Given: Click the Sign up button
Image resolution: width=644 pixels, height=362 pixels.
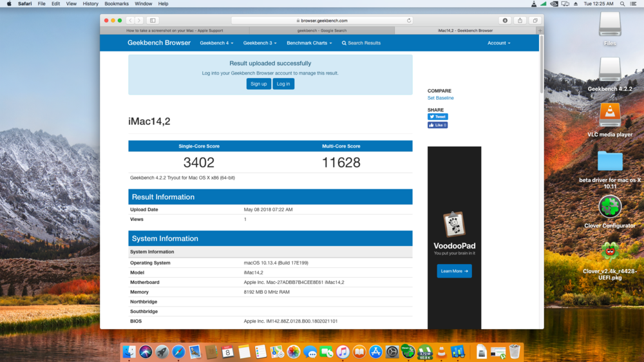Looking at the screenshot, I should (258, 84).
